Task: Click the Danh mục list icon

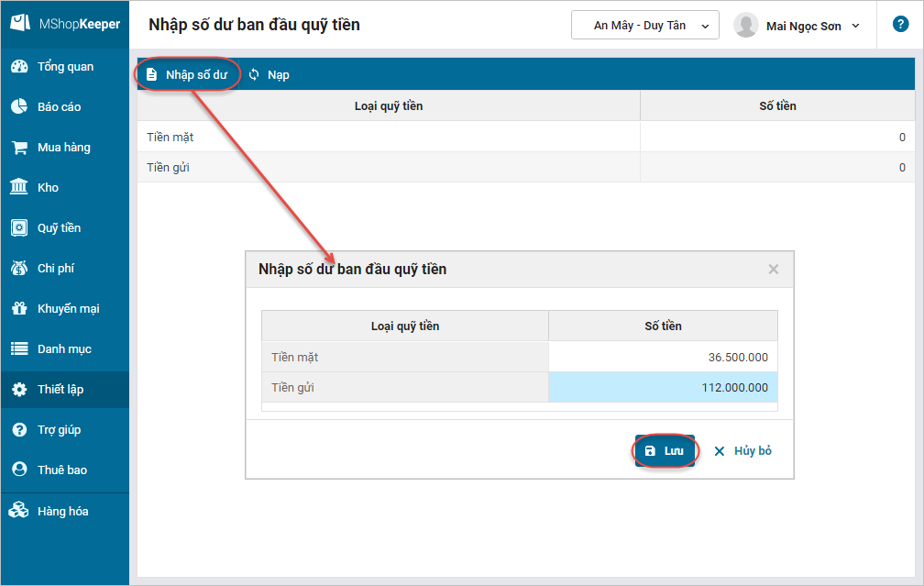Action: pos(19,349)
